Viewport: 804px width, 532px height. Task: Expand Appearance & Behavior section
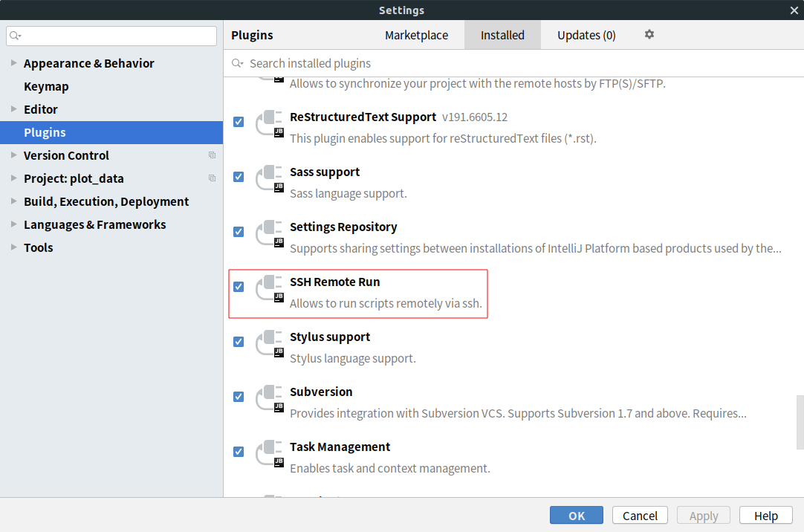tap(14, 63)
